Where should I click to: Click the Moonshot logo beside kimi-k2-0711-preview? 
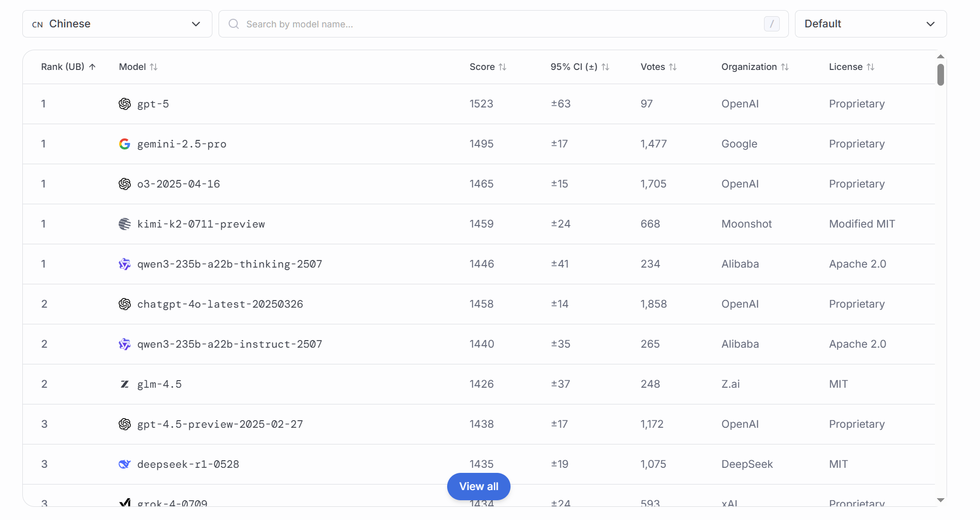pos(125,224)
